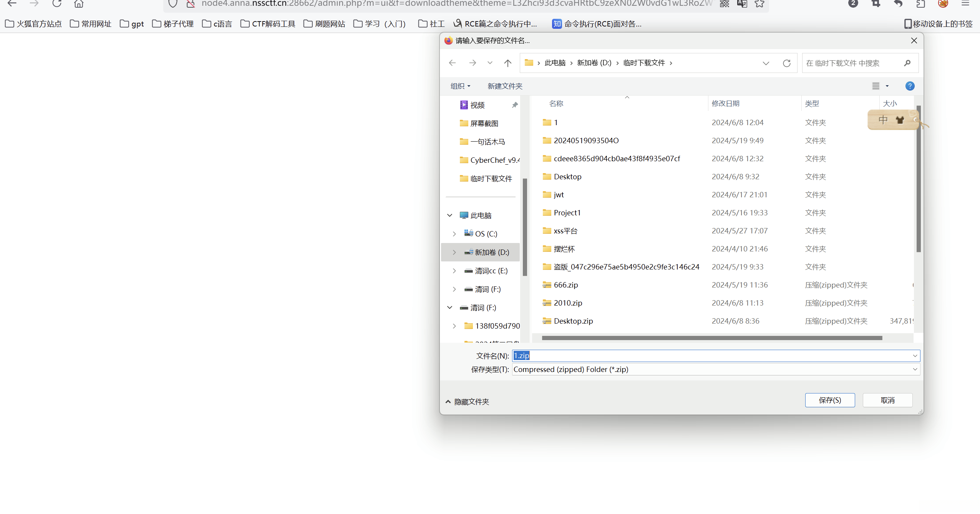Click 新建文件夹 in toolbar
The image size is (980, 514).
pyautogui.click(x=505, y=86)
